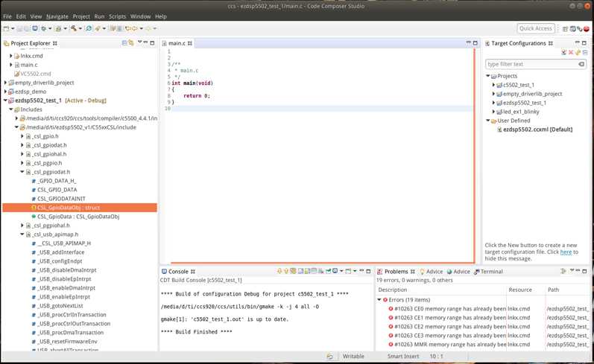Screen dimensions: 594x364
Task: Minimize the main.c editor pane
Action: click(x=468, y=42)
